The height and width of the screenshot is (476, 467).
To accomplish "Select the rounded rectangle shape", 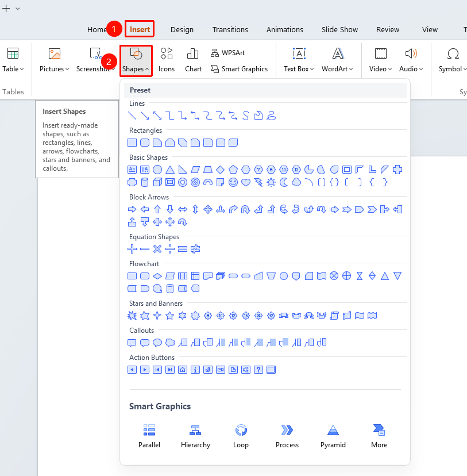I will coord(145,143).
